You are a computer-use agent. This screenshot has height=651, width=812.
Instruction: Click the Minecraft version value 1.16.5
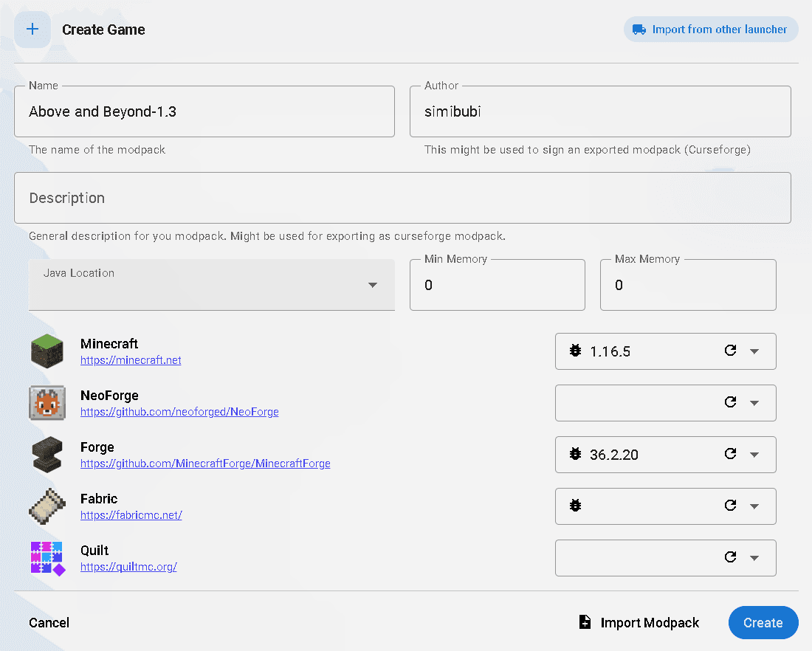pyautogui.click(x=610, y=351)
